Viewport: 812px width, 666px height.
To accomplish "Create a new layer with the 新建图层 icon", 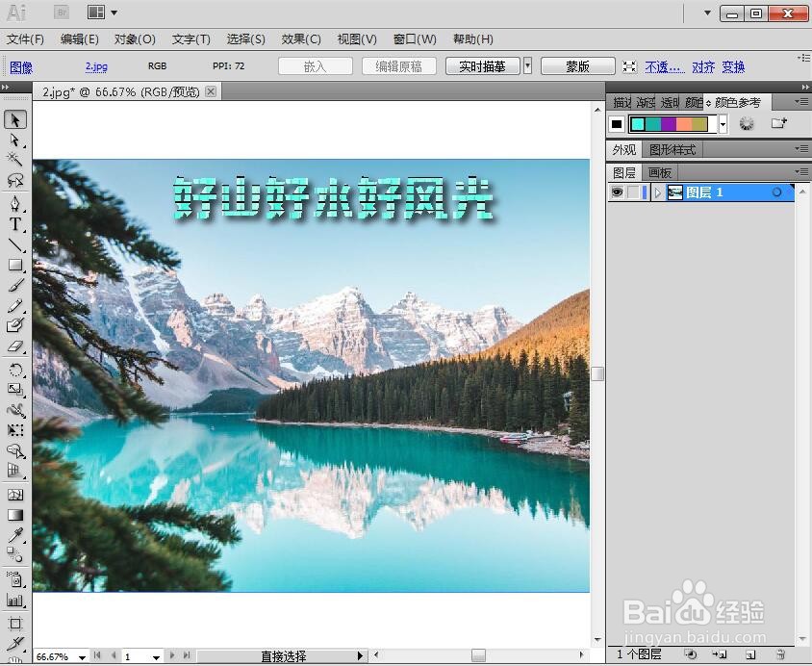I will pyautogui.click(x=749, y=653).
